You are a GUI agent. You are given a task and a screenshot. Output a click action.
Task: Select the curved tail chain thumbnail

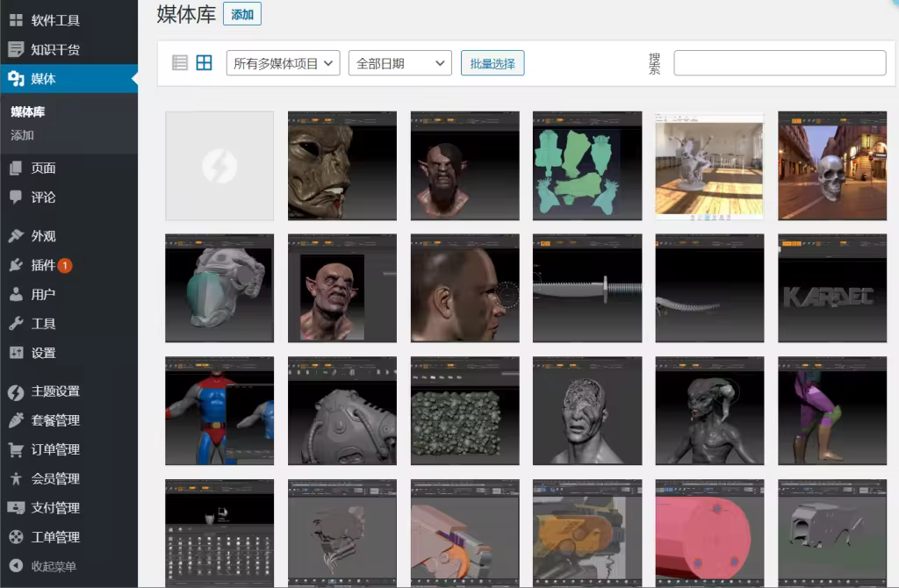[709, 288]
